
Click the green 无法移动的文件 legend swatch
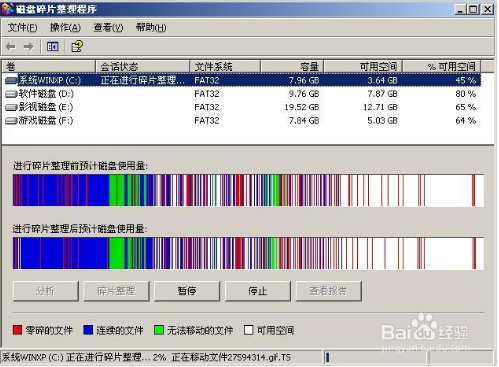coord(159,330)
